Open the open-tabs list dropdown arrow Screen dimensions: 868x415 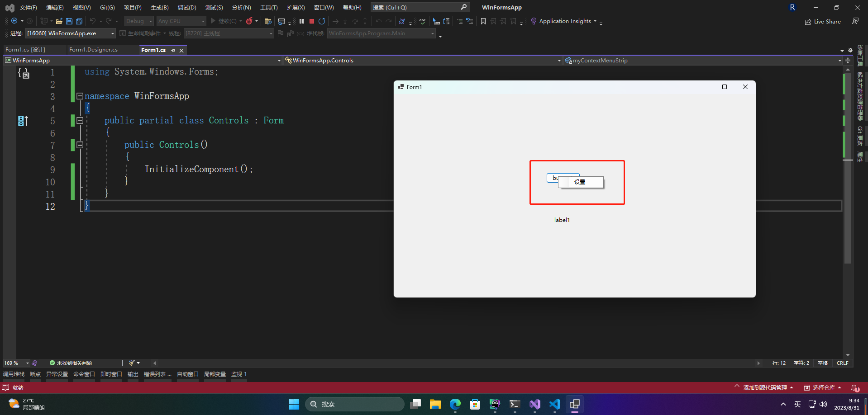(x=842, y=51)
